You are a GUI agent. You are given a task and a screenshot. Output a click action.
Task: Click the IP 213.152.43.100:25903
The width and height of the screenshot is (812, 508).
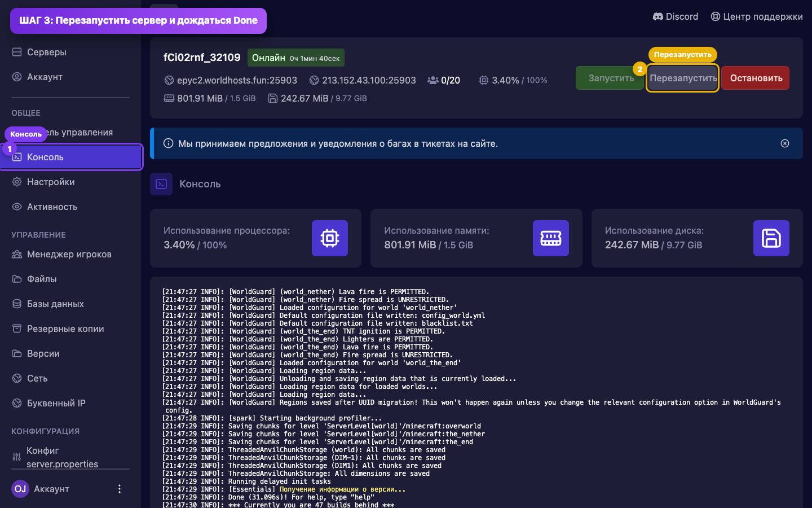pyautogui.click(x=369, y=80)
